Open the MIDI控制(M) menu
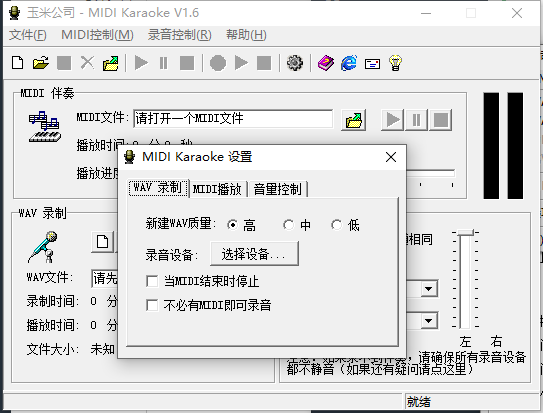Screen dimensions: 543x413 [97, 35]
